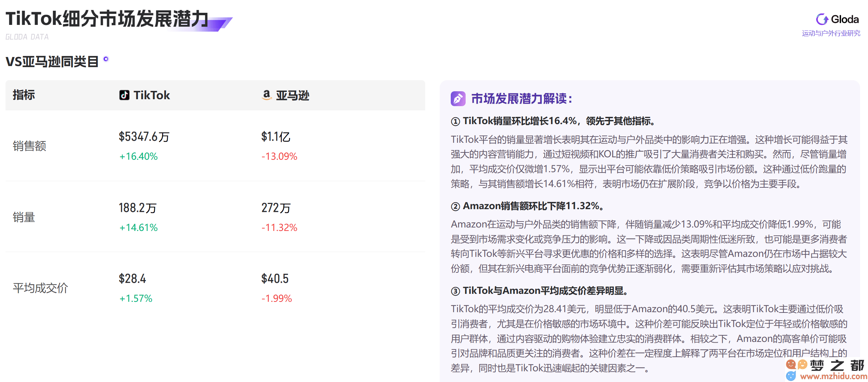The image size is (868, 382).
Task: Click TikTok sales value $5347.6万
Action: (x=144, y=137)
